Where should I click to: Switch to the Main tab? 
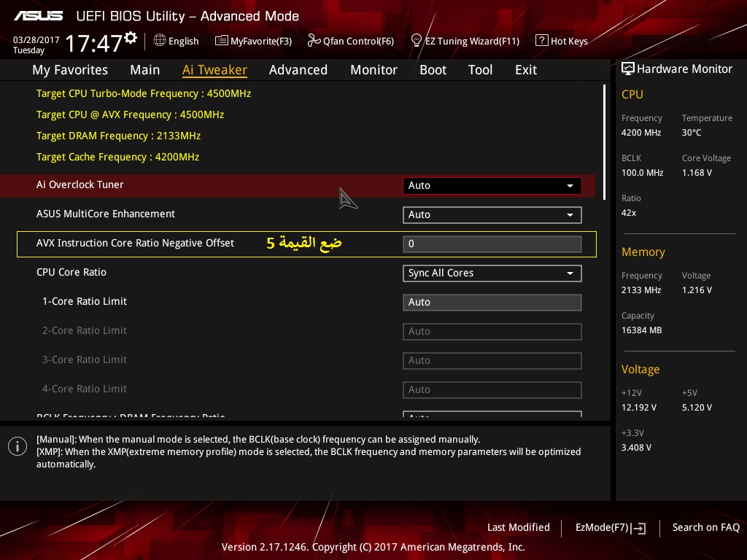(145, 70)
